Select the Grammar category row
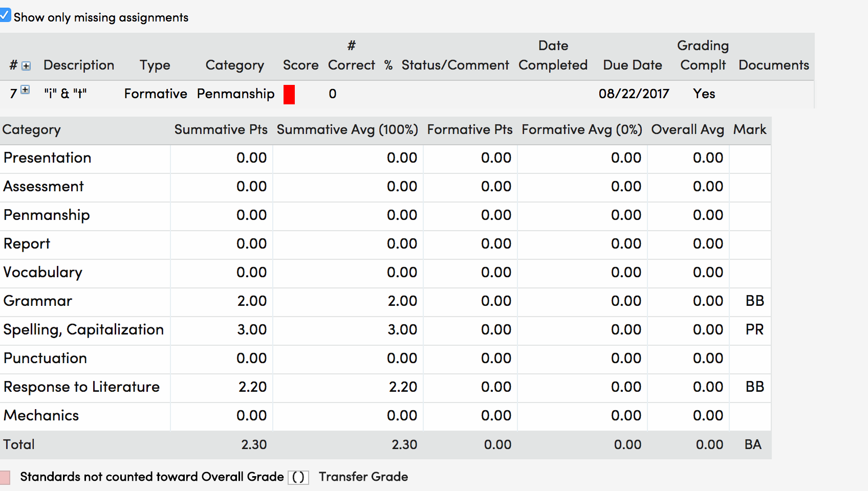Image resolution: width=868 pixels, height=491 pixels. point(385,301)
